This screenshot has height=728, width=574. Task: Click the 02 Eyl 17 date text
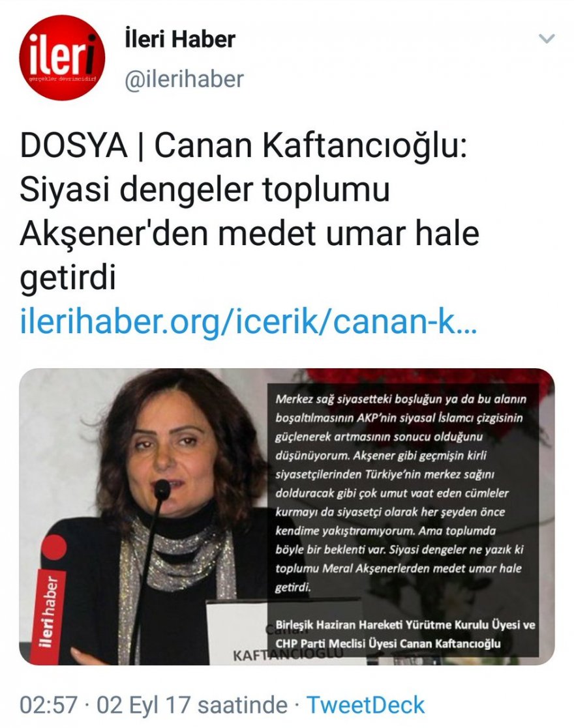pyautogui.click(x=143, y=705)
